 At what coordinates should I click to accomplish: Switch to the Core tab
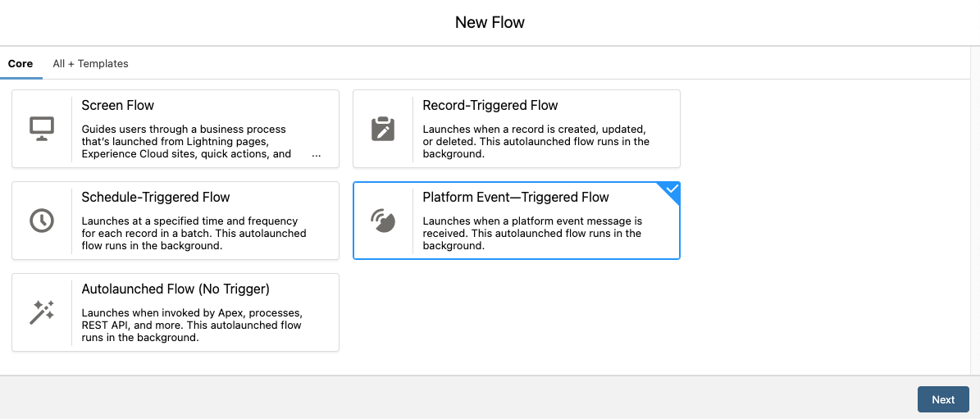pos(21,63)
